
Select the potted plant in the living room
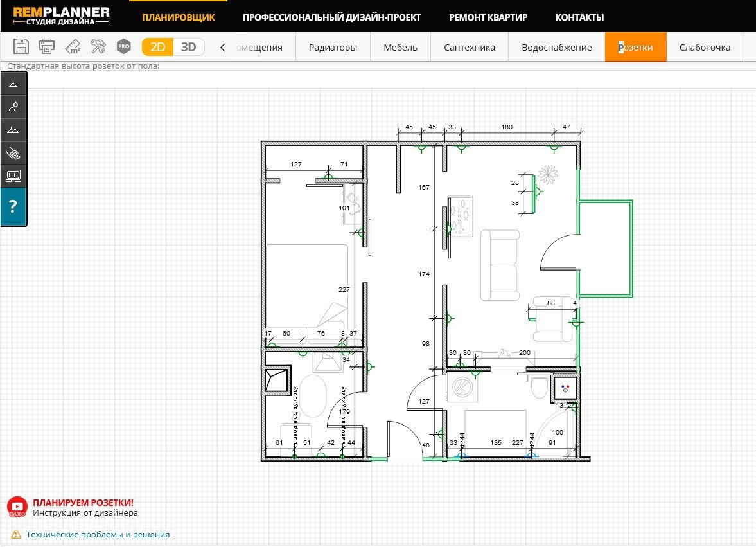(x=548, y=175)
